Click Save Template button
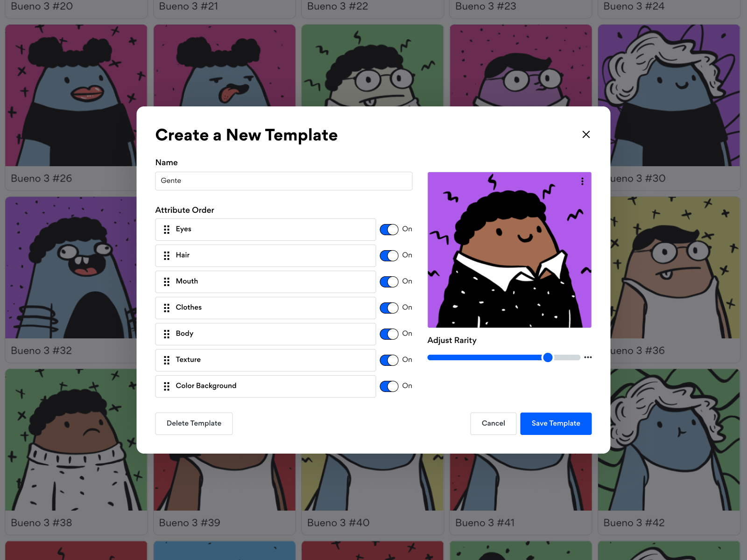 (x=556, y=424)
